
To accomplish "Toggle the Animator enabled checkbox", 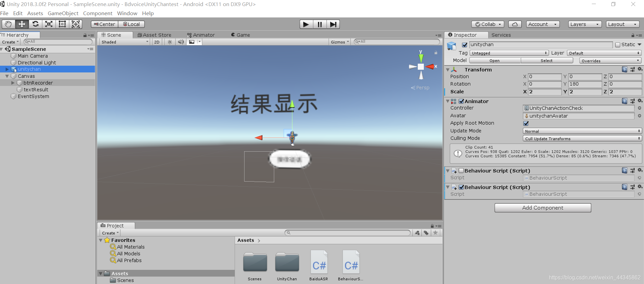I will [x=461, y=101].
